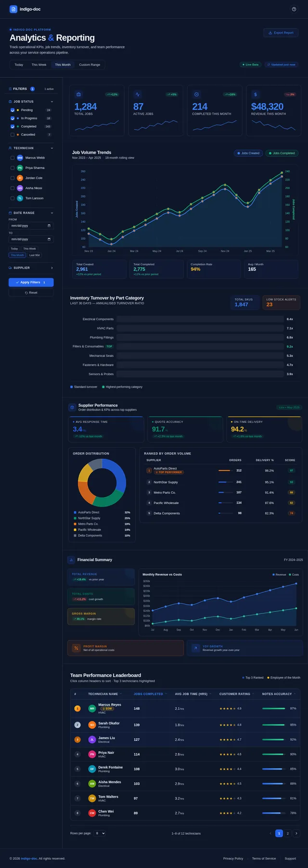Image resolution: width=308 pixels, height=868 pixels.
Task: Click the Apply Filters button
Action: click(x=31, y=282)
